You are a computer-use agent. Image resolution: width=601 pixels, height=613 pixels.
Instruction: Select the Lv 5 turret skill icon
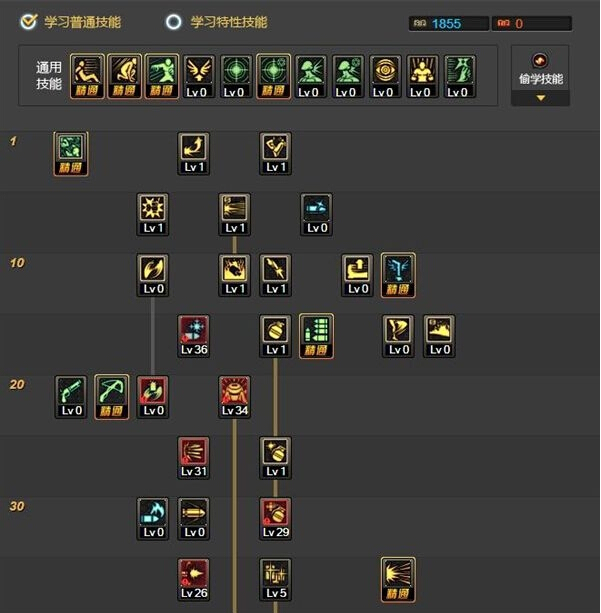tap(276, 580)
